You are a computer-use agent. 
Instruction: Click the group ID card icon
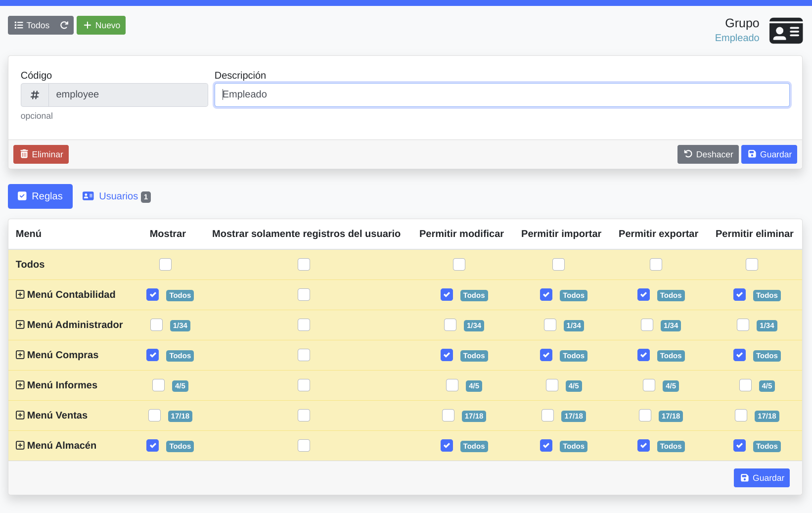pos(786,31)
